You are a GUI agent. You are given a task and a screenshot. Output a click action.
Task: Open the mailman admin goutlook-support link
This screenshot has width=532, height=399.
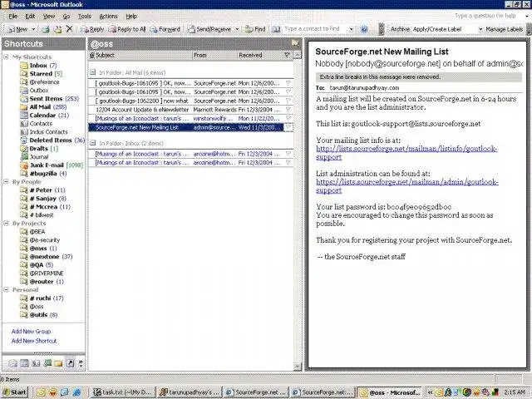click(406, 186)
